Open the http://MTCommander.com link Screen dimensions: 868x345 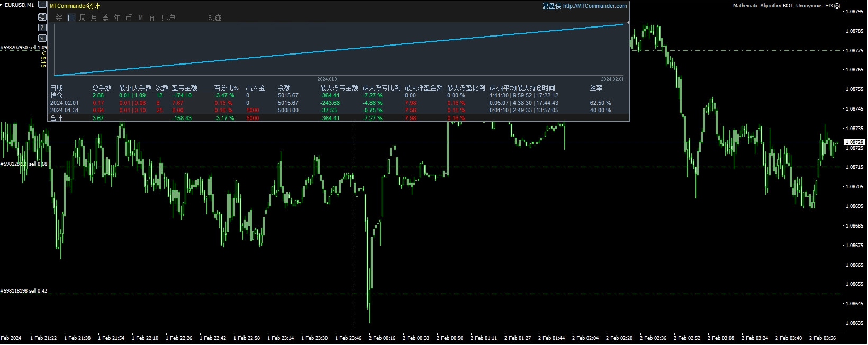click(x=595, y=6)
